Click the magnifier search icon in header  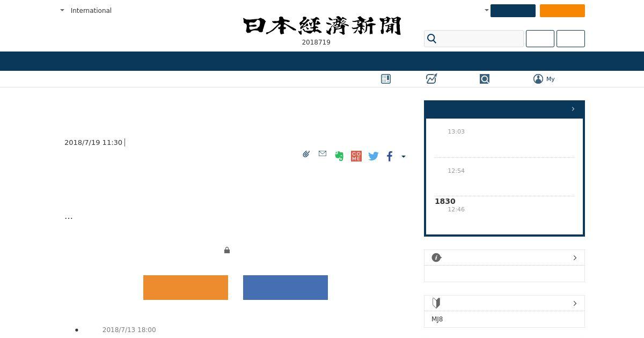[x=432, y=39]
